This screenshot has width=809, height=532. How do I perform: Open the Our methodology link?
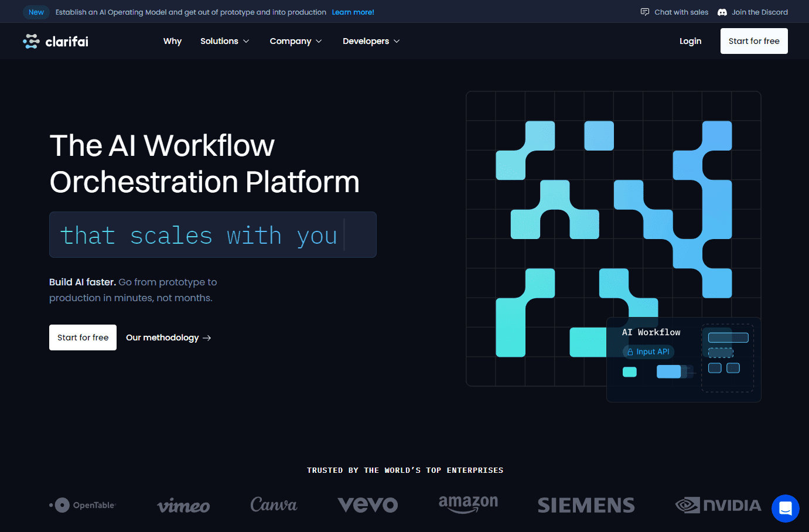[x=168, y=337]
